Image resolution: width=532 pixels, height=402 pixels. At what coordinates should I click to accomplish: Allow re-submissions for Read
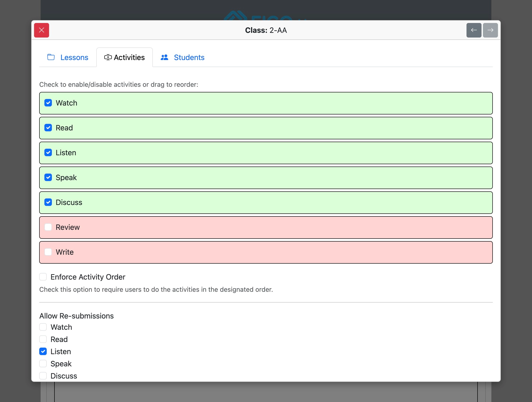click(43, 339)
